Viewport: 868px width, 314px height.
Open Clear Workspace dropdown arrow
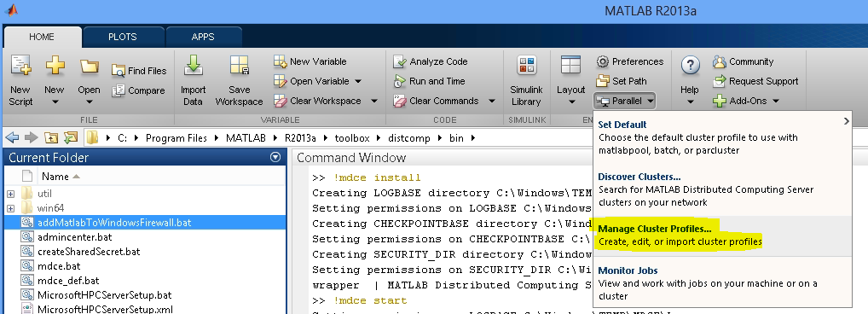point(373,101)
